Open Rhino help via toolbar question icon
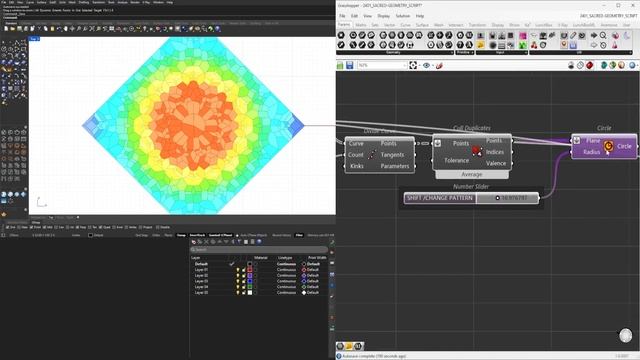640x360 pixels. pos(218,29)
